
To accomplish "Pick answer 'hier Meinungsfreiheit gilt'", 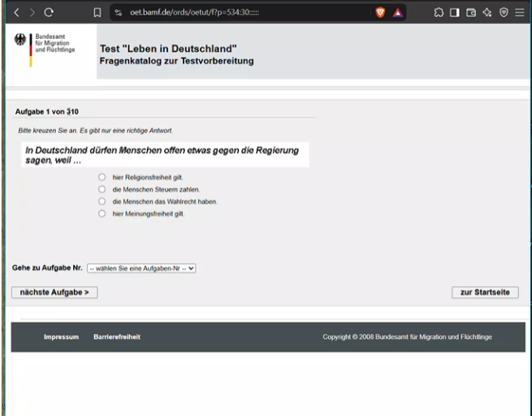I will [102, 214].
